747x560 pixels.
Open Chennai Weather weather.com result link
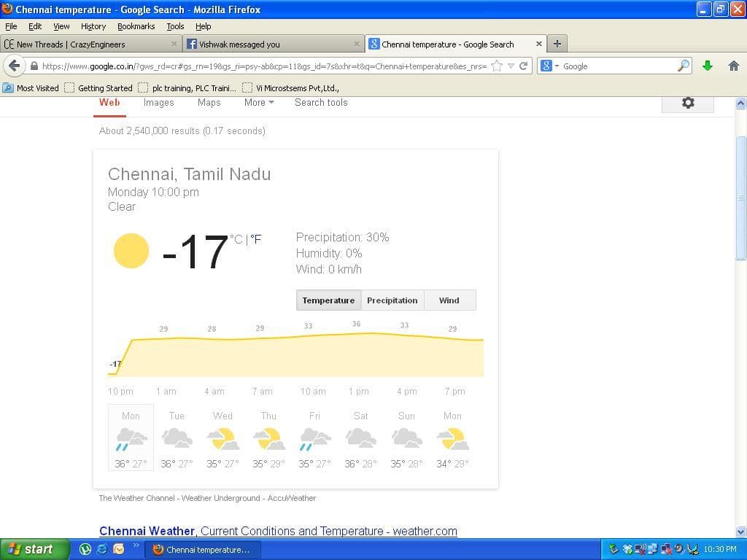278,531
